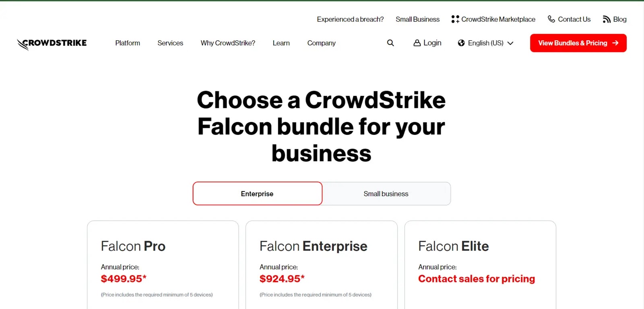Open the Company menu item
Viewport: 644px width, 309px height.
(321, 43)
